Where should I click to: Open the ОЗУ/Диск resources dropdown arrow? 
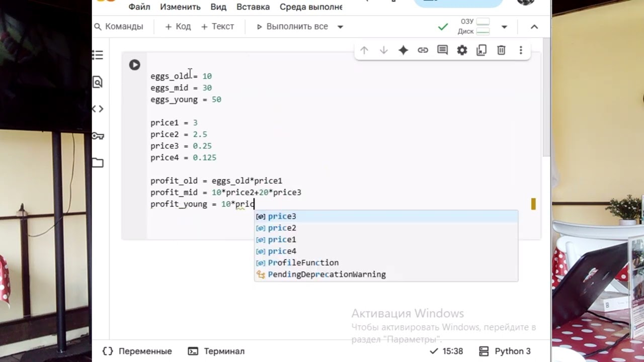click(x=504, y=27)
